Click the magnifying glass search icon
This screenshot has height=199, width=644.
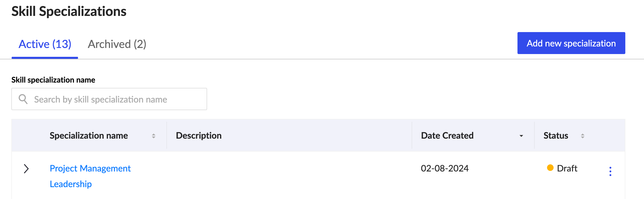(23, 99)
